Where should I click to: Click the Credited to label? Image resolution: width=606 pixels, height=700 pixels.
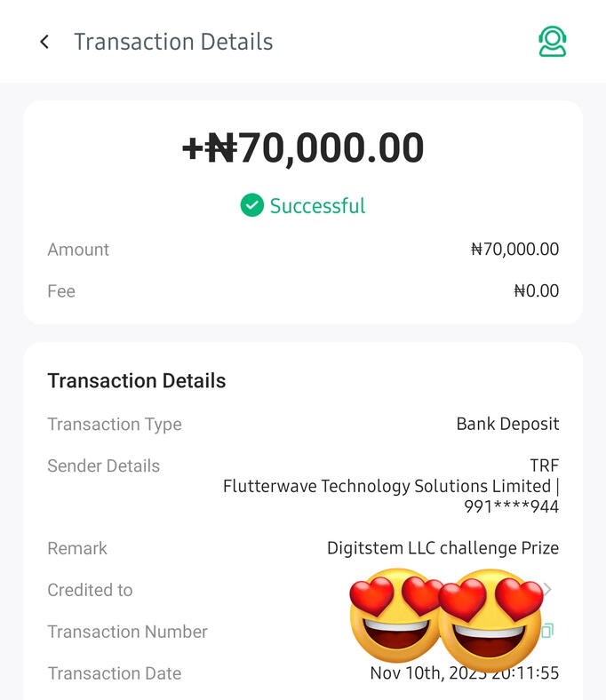[x=90, y=590]
